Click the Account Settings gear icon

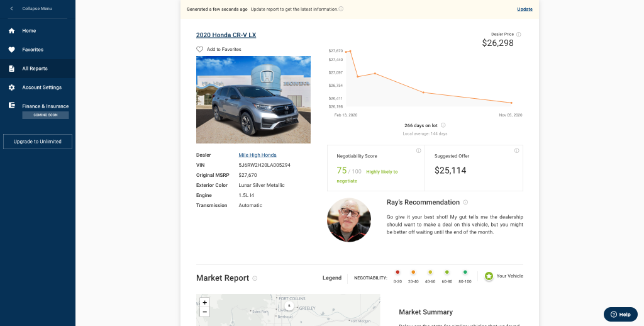[x=11, y=87]
